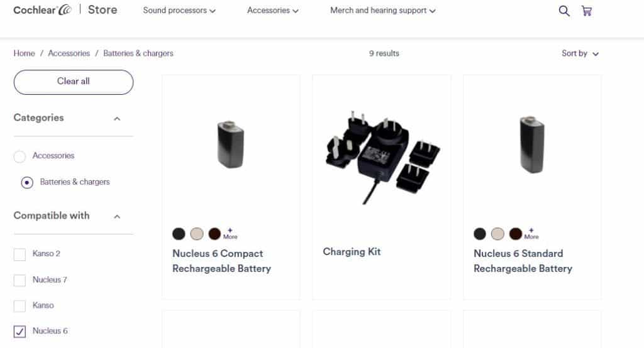Select beige swatch on Standard Rechargeable Battery
Image resolution: width=644 pixels, height=348 pixels.
click(x=497, y=234)
